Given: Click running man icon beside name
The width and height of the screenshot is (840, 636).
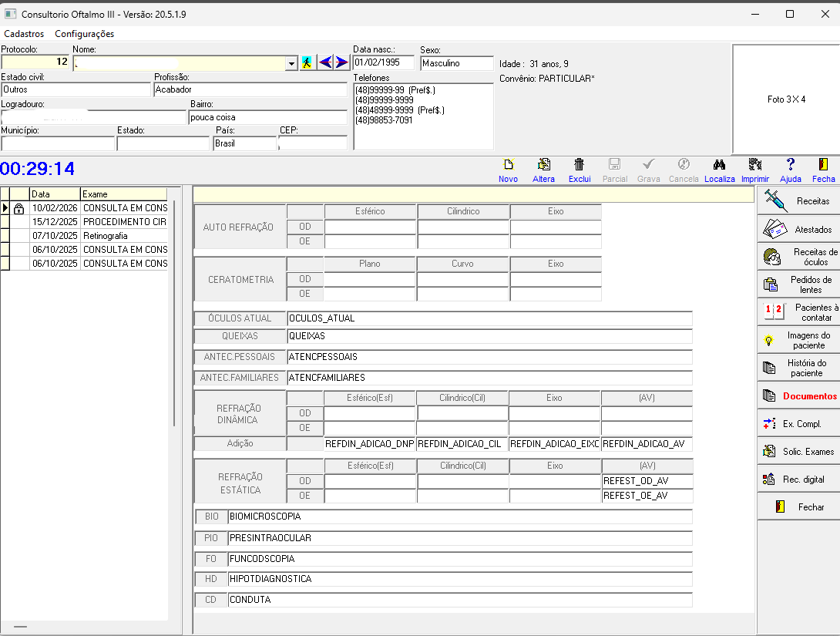Looking at the screenshot, I should coord(307,63).
